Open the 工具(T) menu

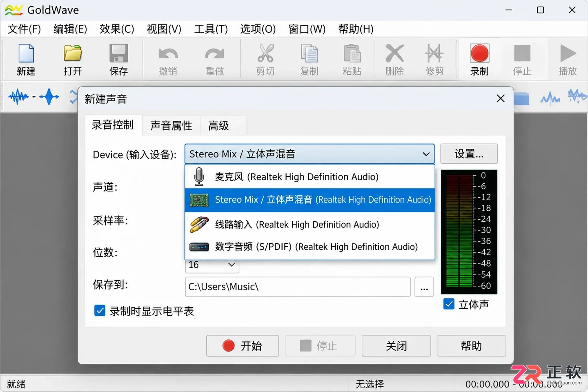pyautogui.click(x=211, y=29)
